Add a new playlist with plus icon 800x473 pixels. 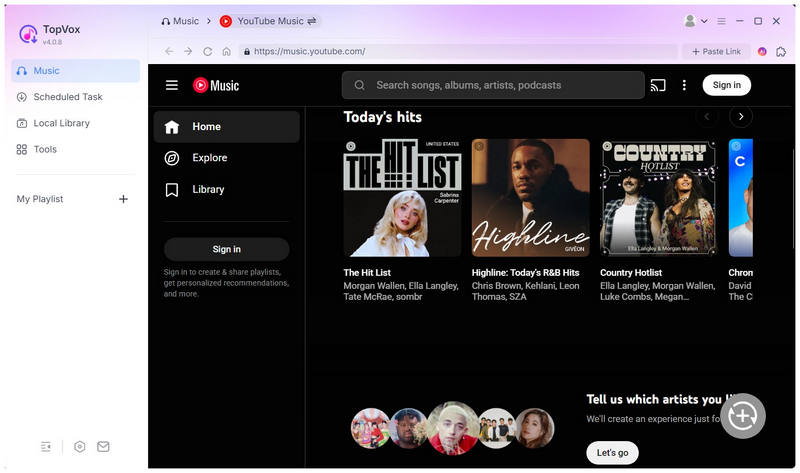coord(123,199)
